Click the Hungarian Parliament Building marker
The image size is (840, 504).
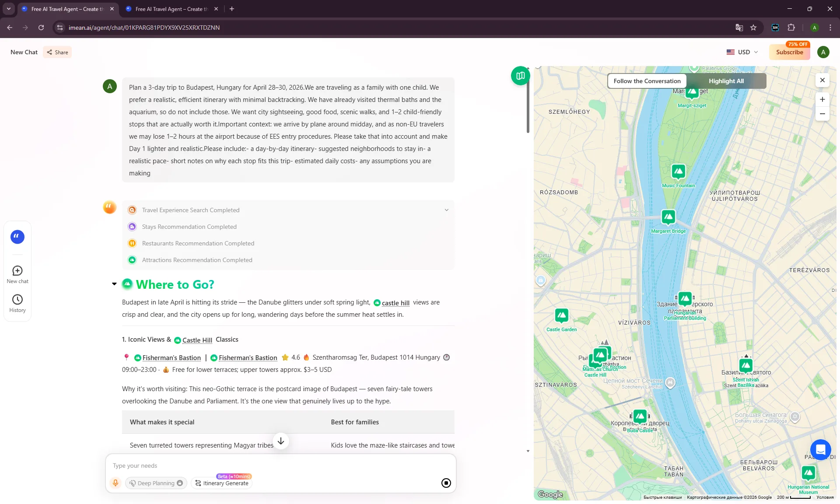(685, 299)
